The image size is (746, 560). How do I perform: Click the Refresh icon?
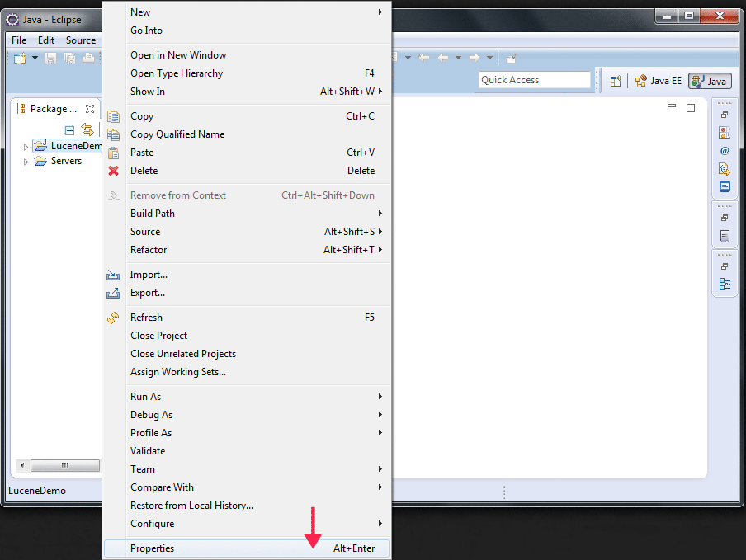(113, 318)
